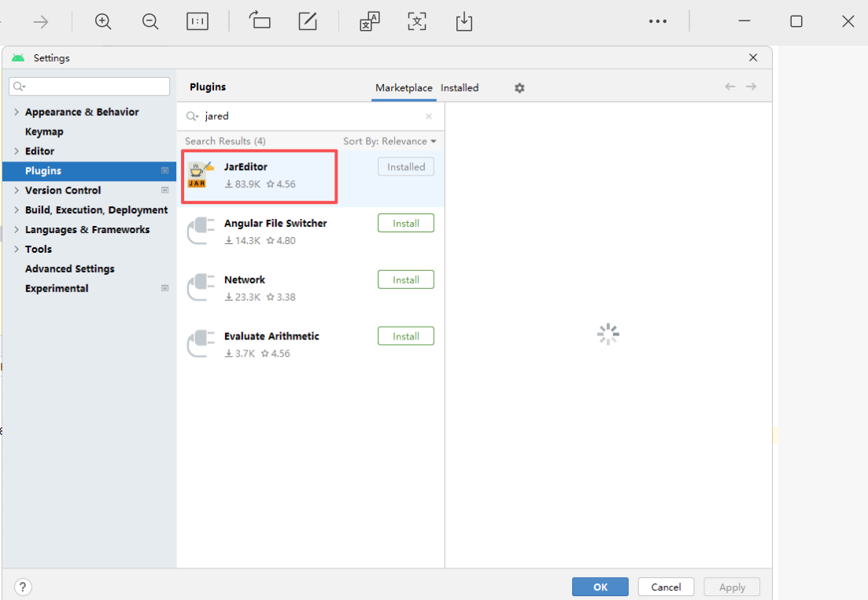Screen dimensions: 868x600
Task: Maximize the image viewer window
Action: [x=796, y=21]
